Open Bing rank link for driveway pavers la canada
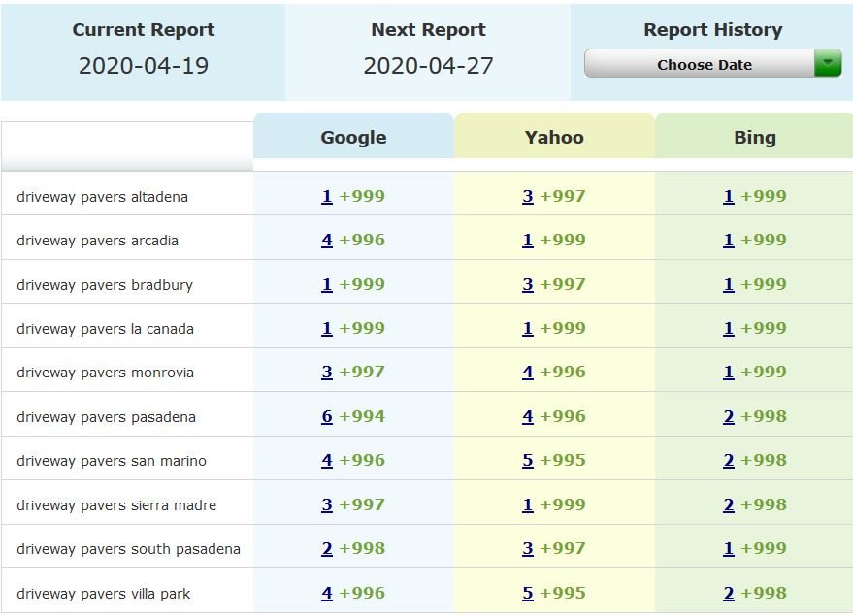Image resolution: width=853 pixels, height=616 pixels. 729,329
